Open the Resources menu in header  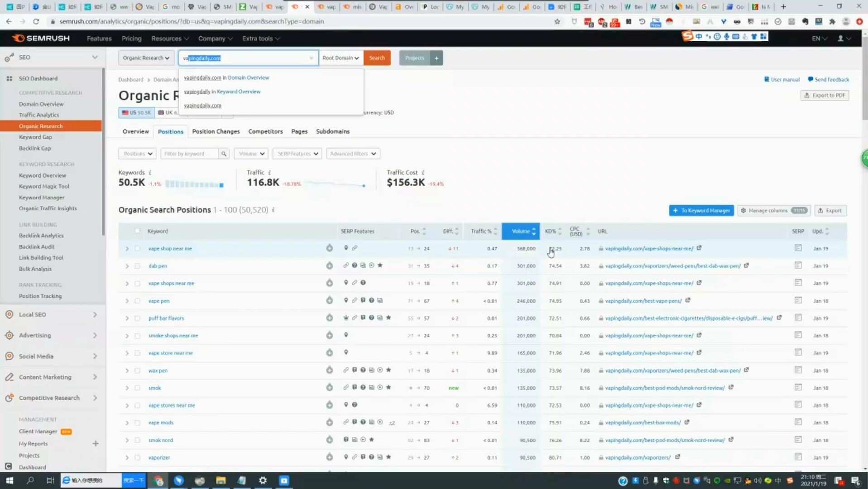(170, 39)
